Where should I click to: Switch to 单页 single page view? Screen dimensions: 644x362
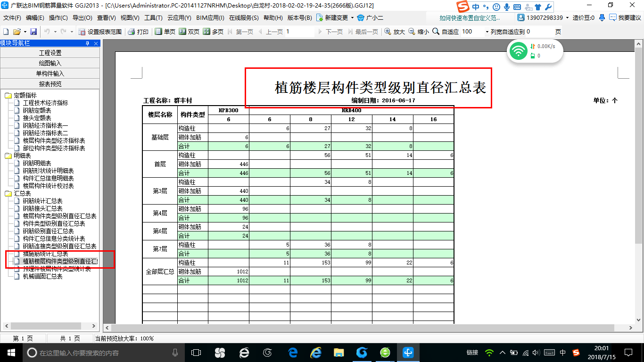(x=165, y=32)
